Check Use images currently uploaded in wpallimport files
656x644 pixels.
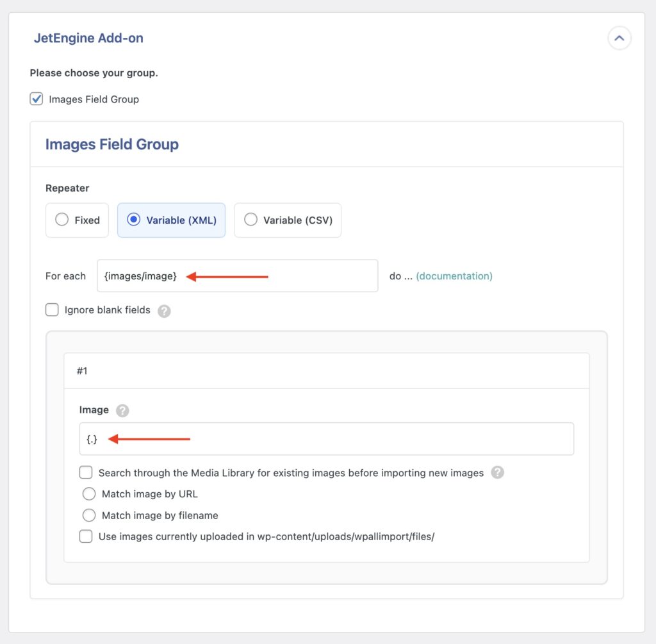click(x=86, y=536)
